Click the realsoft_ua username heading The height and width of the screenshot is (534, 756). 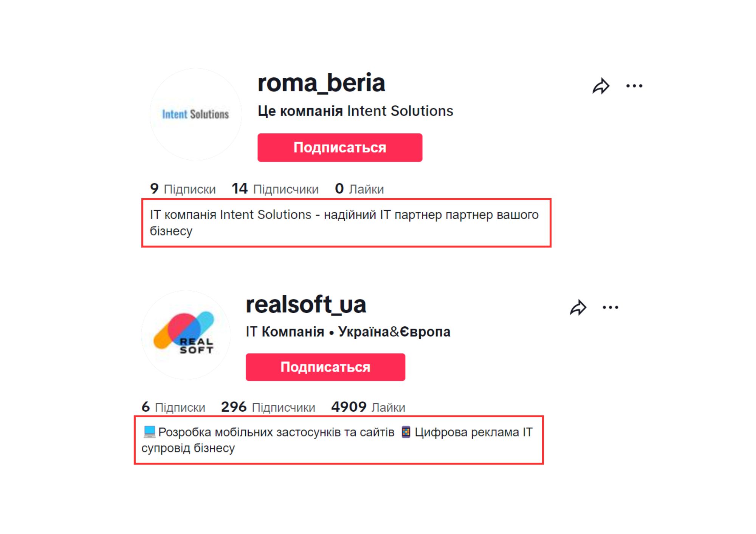click(306, 304)
